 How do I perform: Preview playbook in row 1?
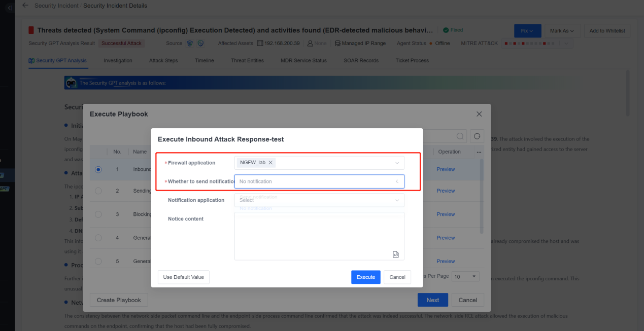pyautogui.click(x=446, y=169)
